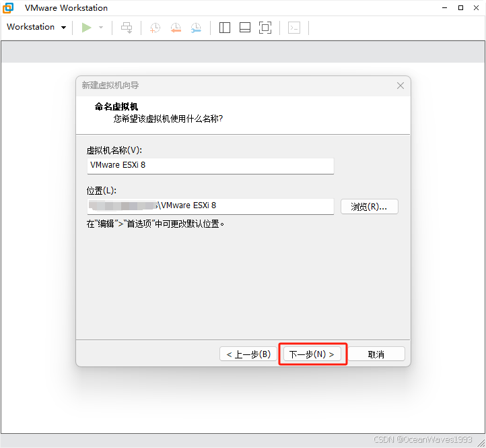This screenshot has width=486, height=448.
Task: Click the 浏览(R)... browse button
Action: pyautogui.click(x=369, y=207)
